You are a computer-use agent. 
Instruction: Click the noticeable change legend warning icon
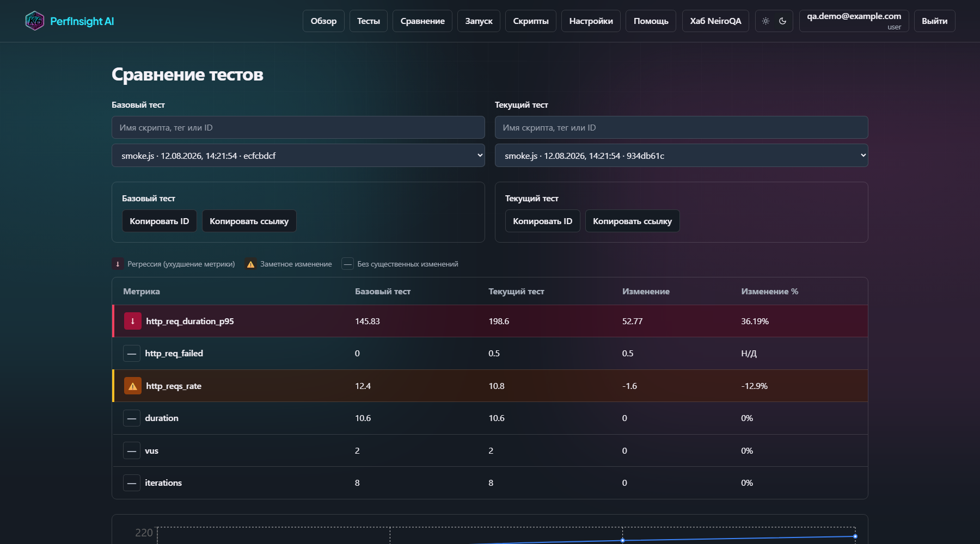[250, 264]
